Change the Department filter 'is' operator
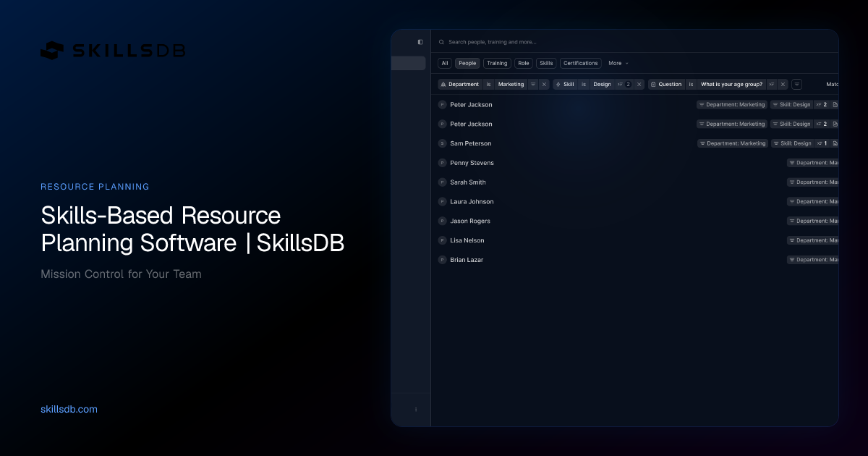Screen dimensions: 868x456 click(x=488, y=84)
